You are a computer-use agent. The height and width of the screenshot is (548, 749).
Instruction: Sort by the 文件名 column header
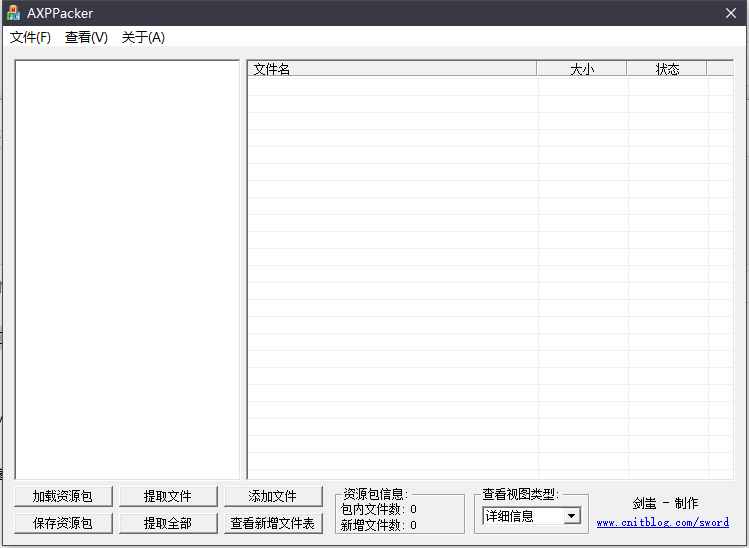[390, 69]
